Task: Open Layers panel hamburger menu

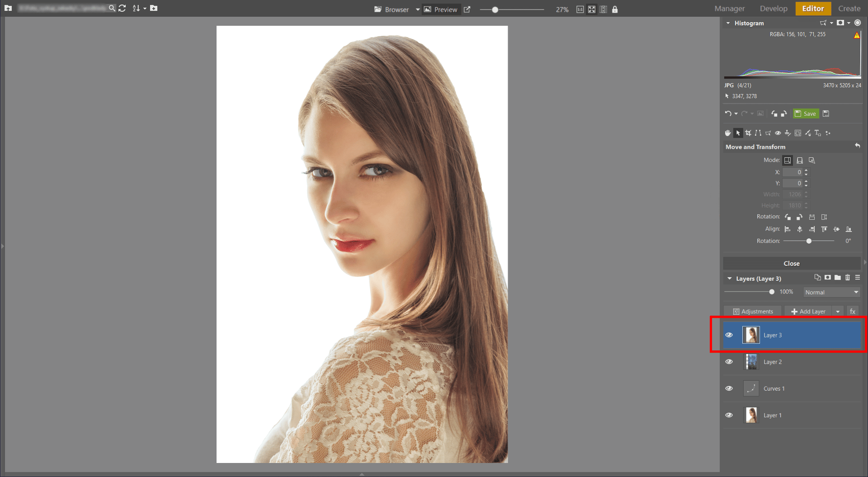Action: point(858,278)
